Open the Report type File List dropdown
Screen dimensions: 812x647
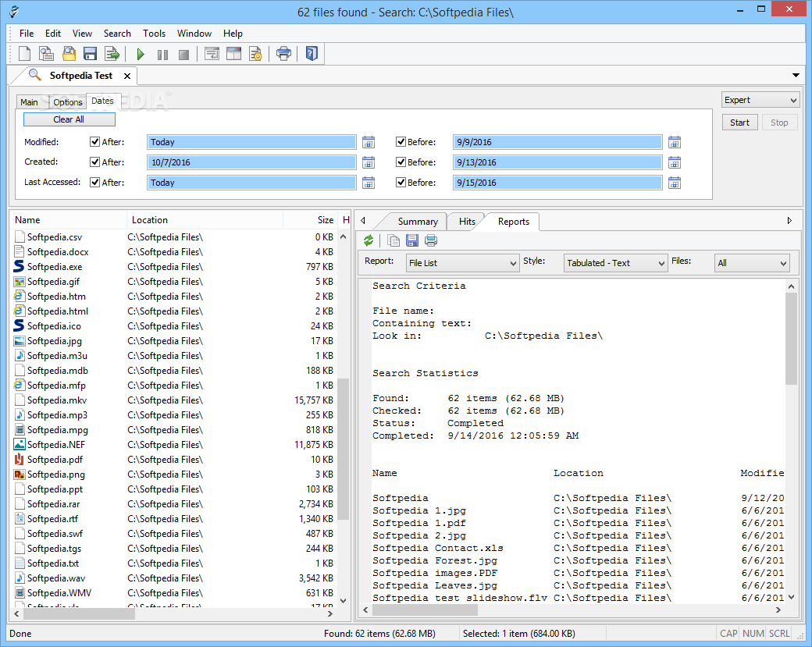[x=462, y=263]
